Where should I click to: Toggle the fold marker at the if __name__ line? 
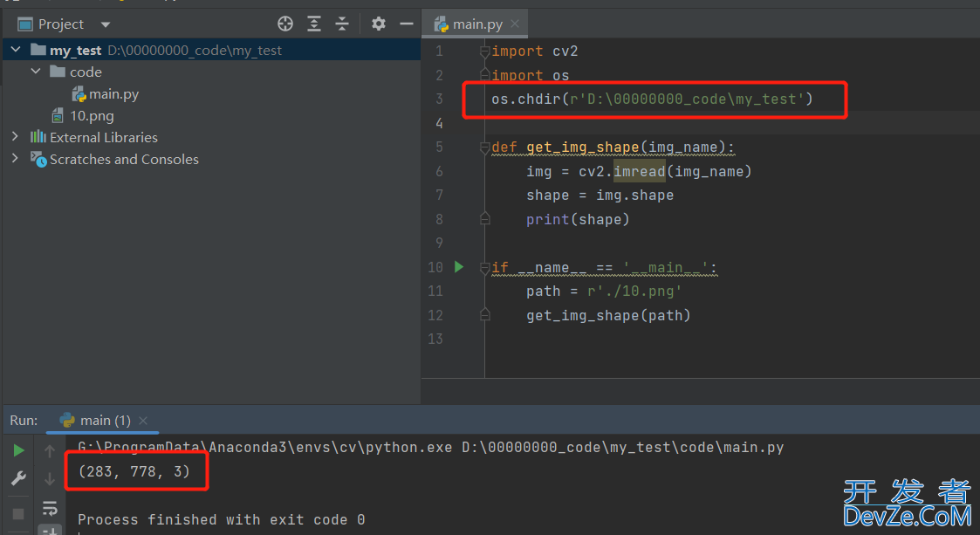coord(484,267)
